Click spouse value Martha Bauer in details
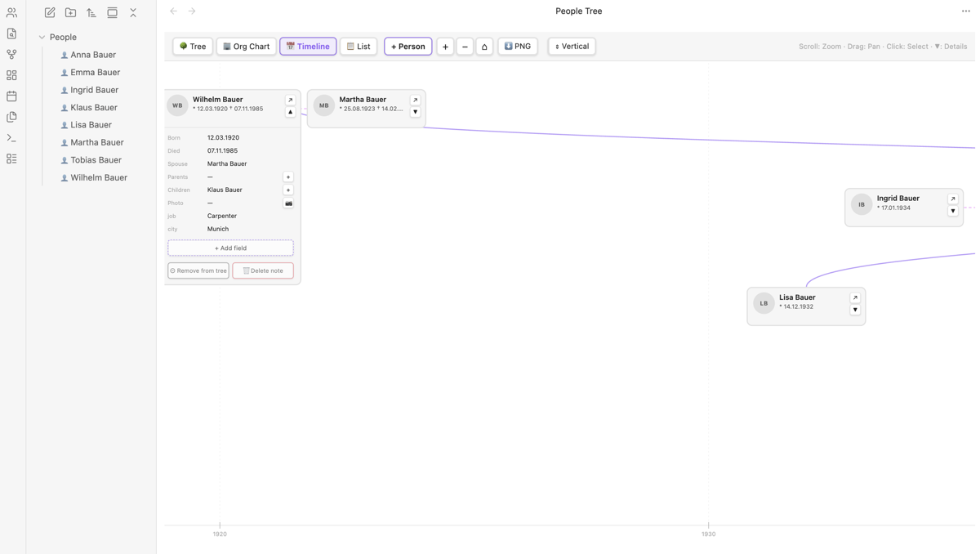The image size is (980, 554). click(x=227, y=163)
